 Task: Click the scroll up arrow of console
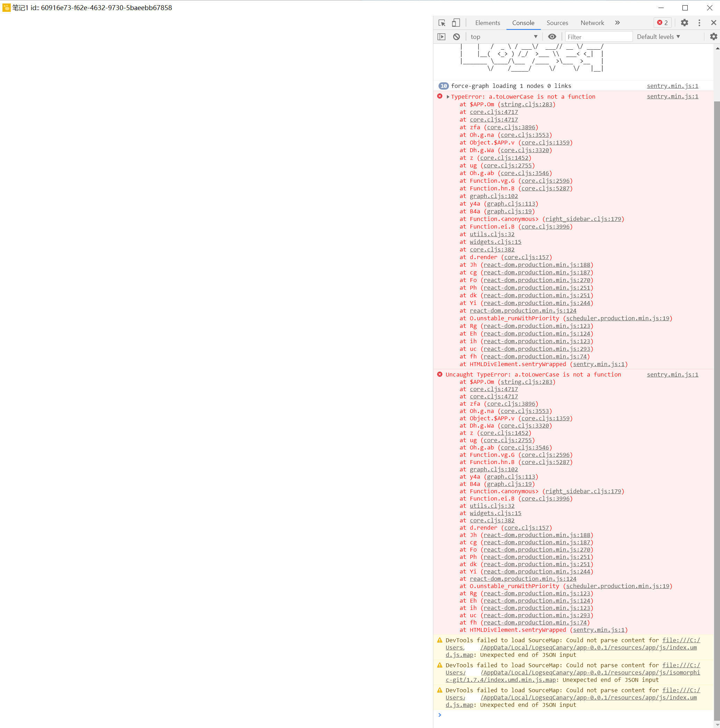(717, 48)
